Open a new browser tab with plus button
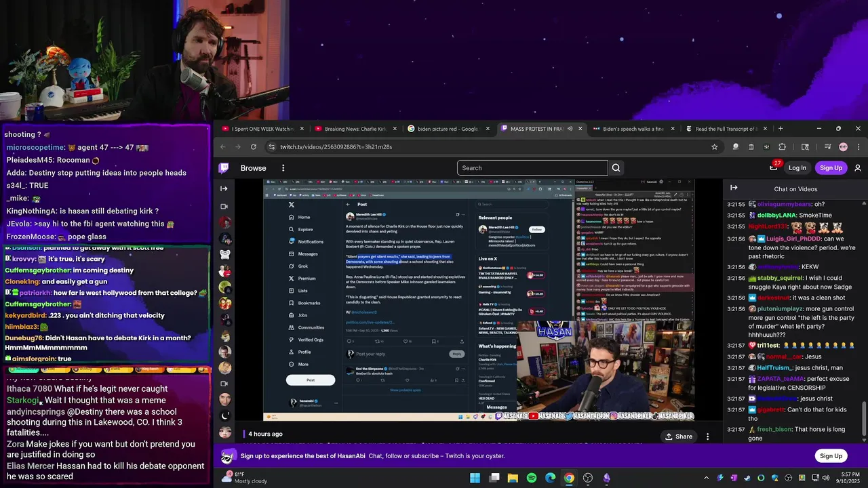 pos(781,129)
